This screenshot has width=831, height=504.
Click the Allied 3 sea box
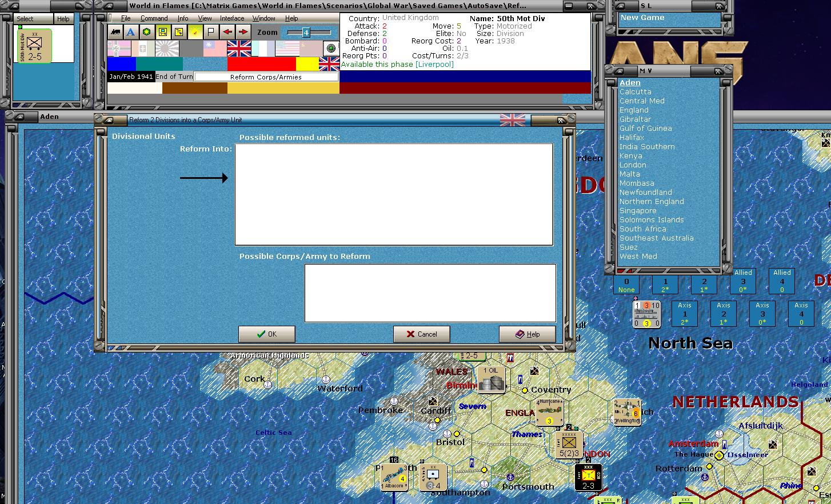(743, 281)
